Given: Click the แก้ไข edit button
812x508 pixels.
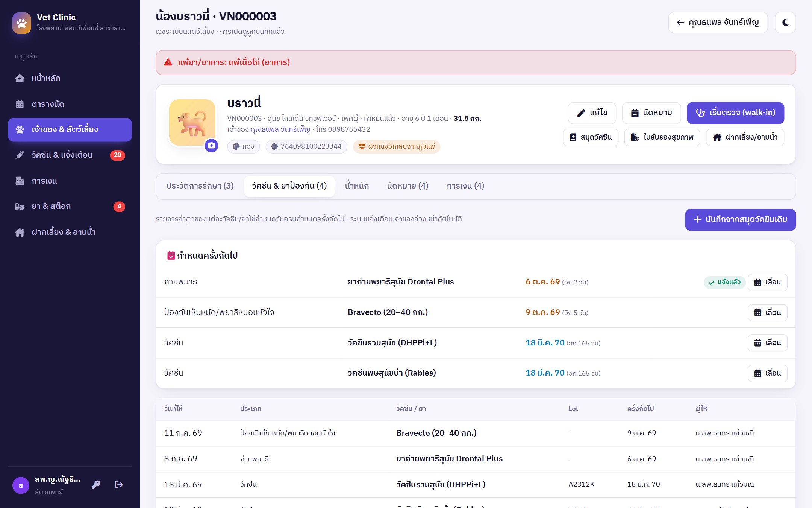Looking at the screenshot, I should pyautogui.click(x=592, y=113).
